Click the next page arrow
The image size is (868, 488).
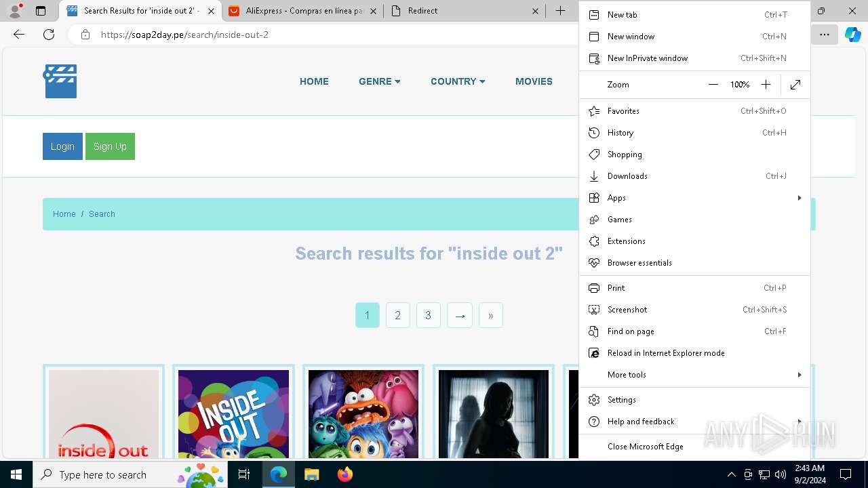pos(460,315)
